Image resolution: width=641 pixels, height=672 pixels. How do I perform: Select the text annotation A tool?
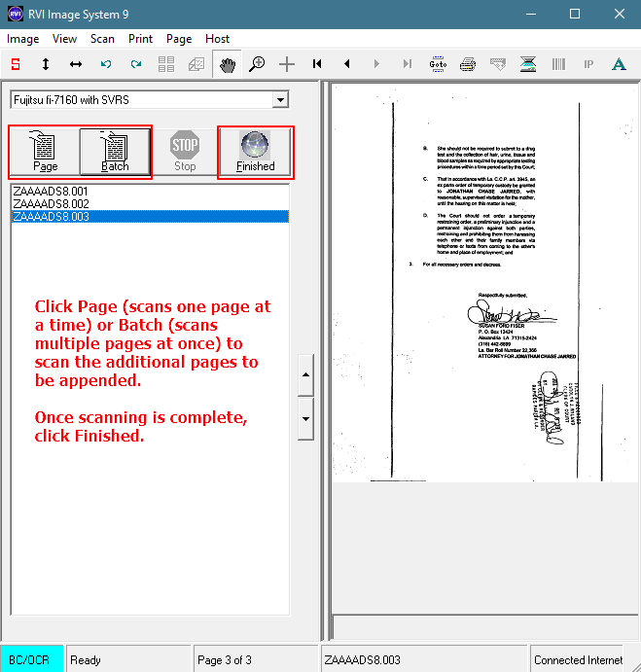[x=619, y=64]
